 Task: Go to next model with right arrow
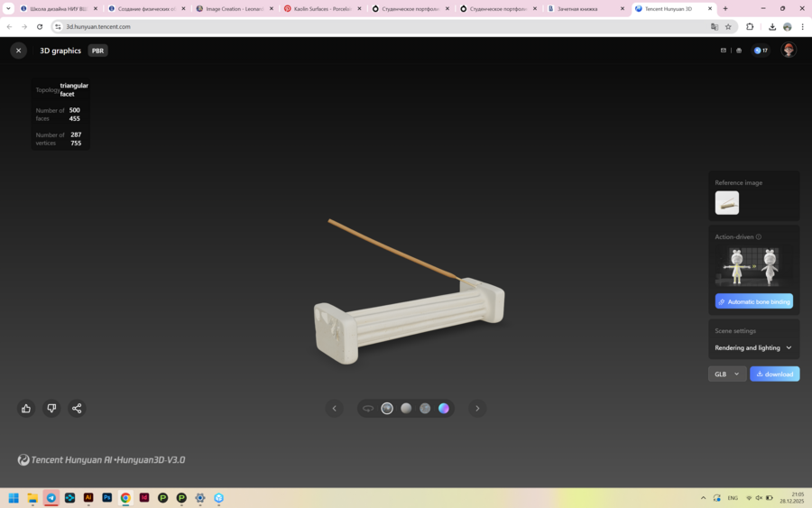click(x=477, y=409)
